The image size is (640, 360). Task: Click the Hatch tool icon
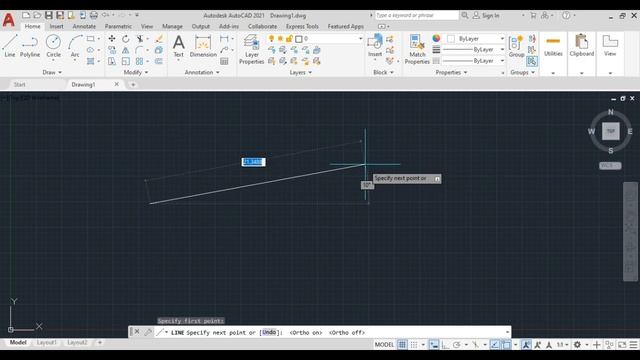[91, 61]
